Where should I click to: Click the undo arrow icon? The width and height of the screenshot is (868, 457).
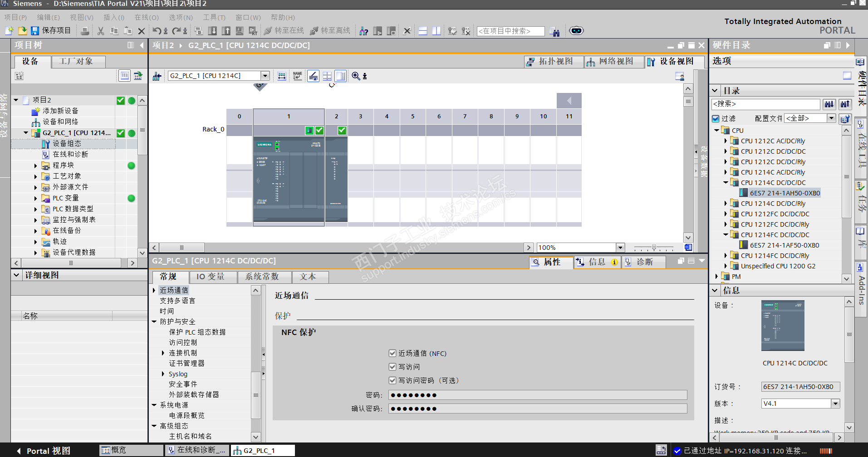point(157,31)
